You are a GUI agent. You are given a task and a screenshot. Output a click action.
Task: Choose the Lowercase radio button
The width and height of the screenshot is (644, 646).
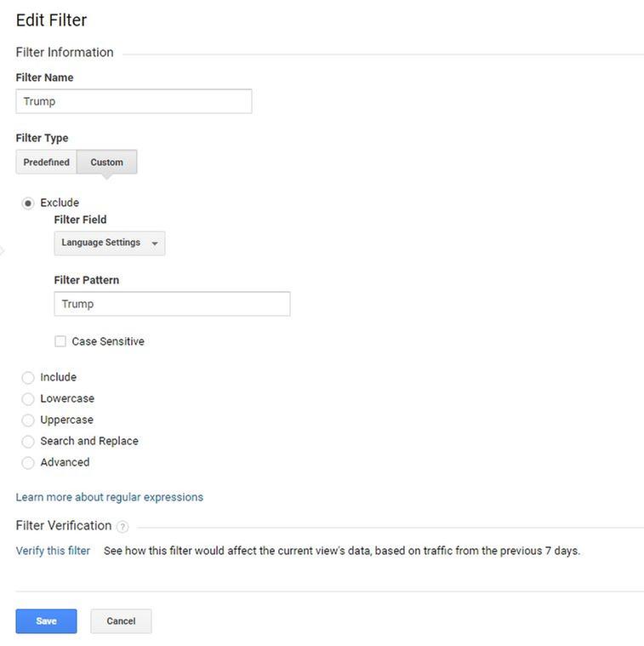click(28, 399)
